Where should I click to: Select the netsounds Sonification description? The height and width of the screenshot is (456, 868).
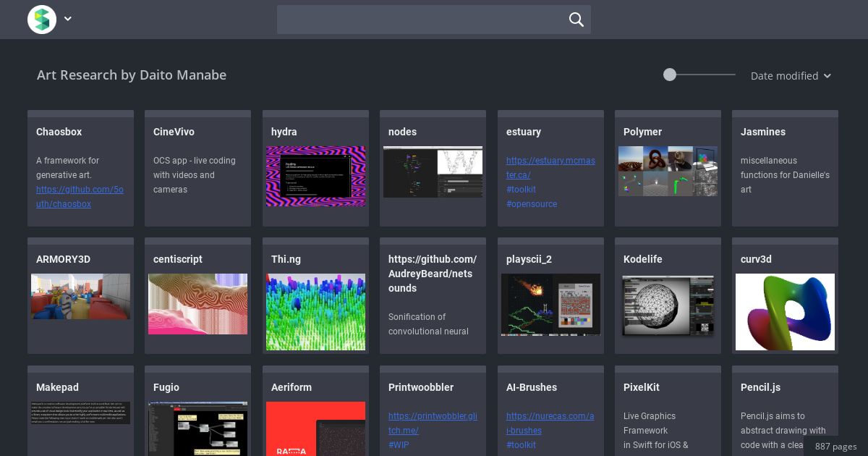428,324
